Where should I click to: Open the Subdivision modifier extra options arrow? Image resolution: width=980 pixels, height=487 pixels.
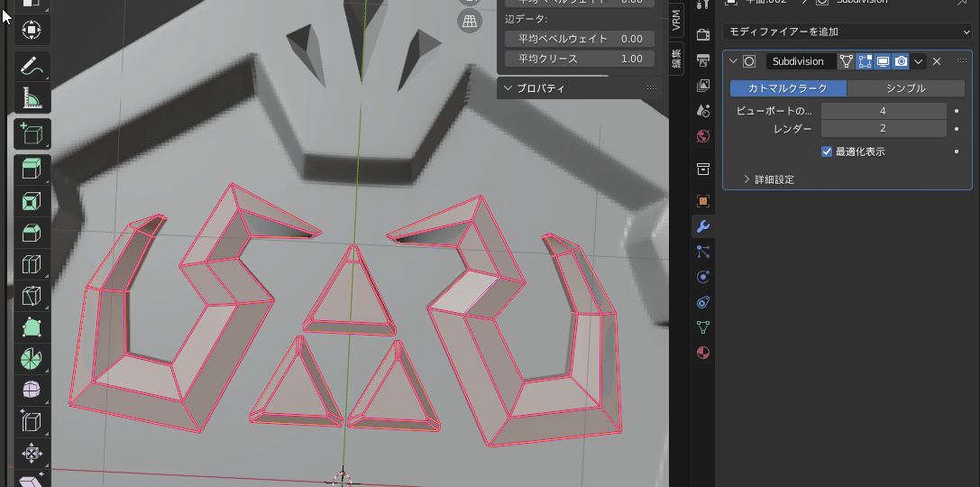[x=918, y=61]
